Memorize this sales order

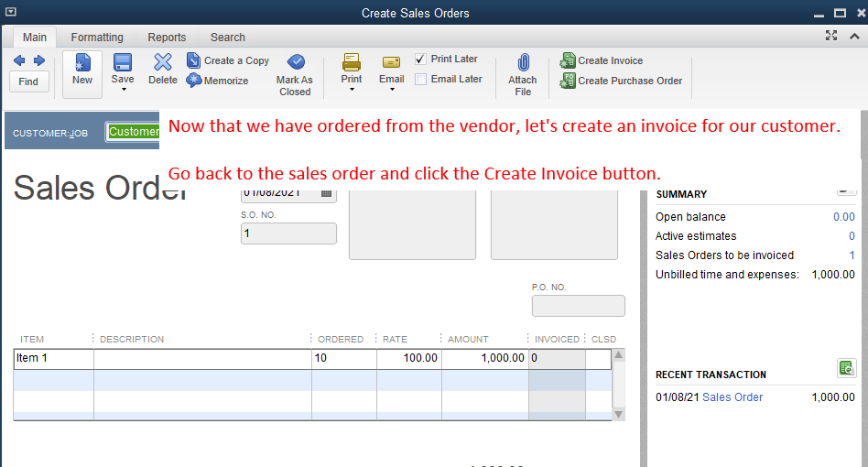click(218, 81)
